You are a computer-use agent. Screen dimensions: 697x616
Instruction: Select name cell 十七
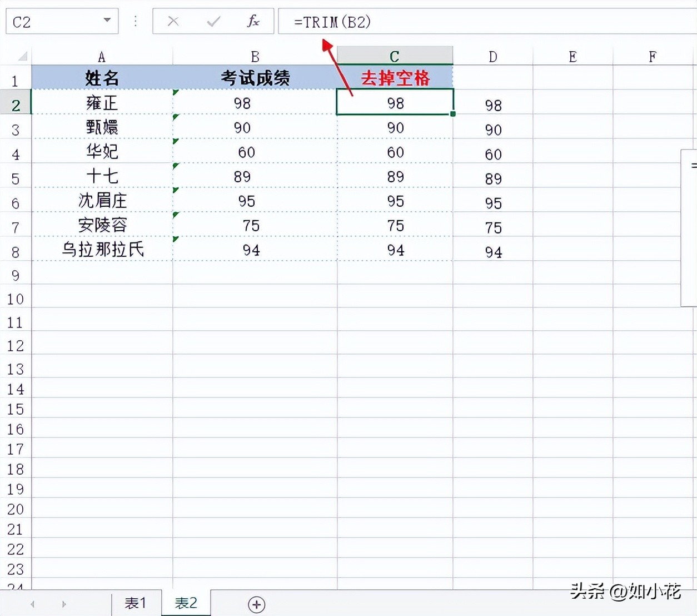coord(102,176)
